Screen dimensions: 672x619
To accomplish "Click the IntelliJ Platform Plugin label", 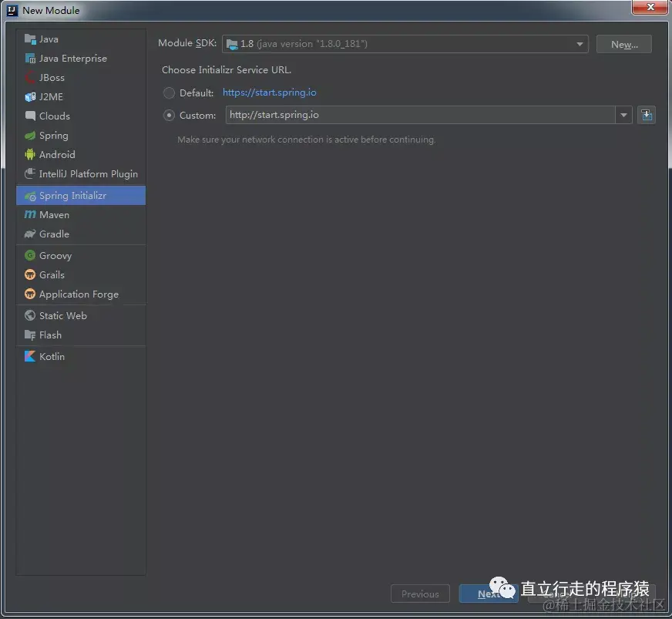I will pyautogui.click(x=89, y=174).
